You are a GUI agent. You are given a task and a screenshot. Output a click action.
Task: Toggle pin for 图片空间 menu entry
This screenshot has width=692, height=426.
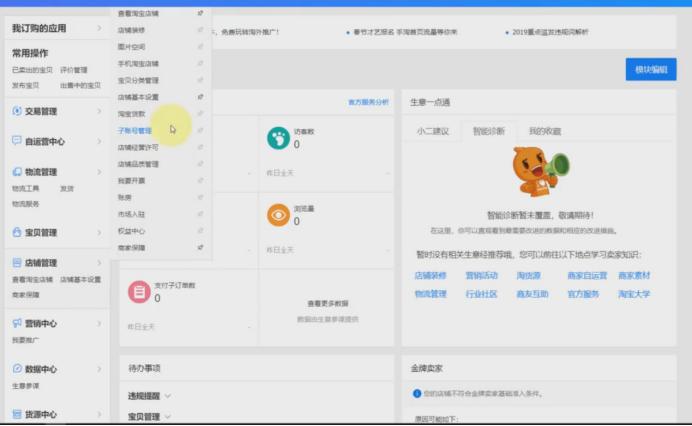click(200, 46)
